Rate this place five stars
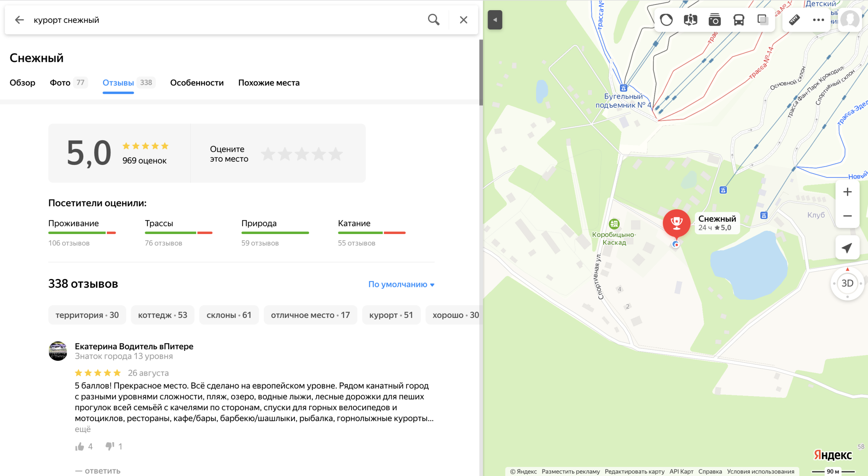Image resolution: width=868 pixels, height=476 pixels. coord(336,154)
